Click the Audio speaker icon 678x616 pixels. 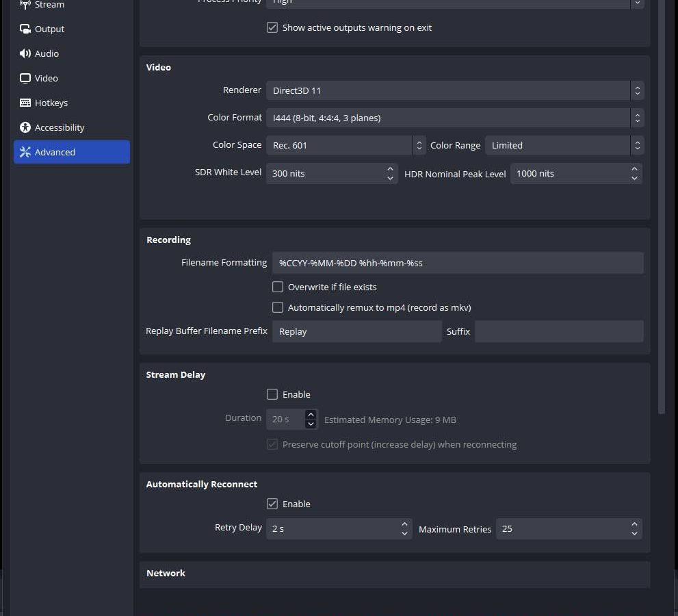point(25,53)
